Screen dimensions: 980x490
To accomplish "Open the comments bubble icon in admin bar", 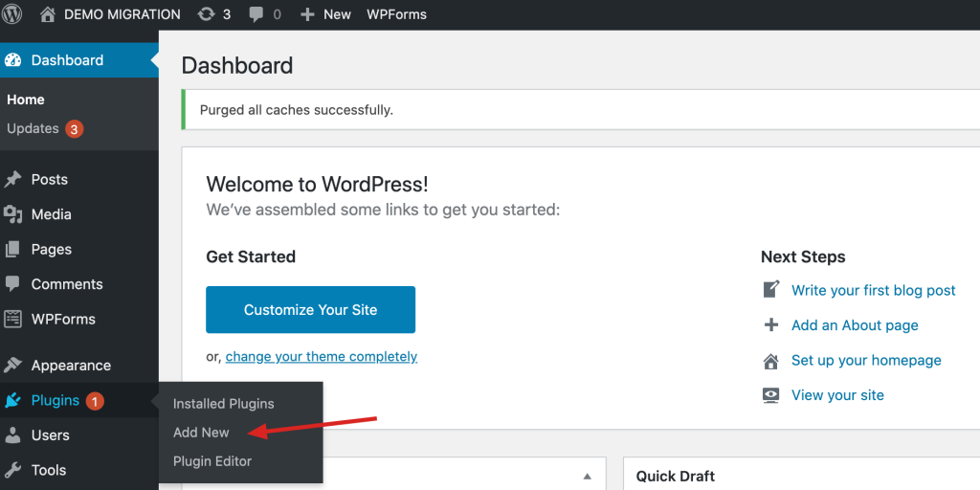I will [256, 14].
